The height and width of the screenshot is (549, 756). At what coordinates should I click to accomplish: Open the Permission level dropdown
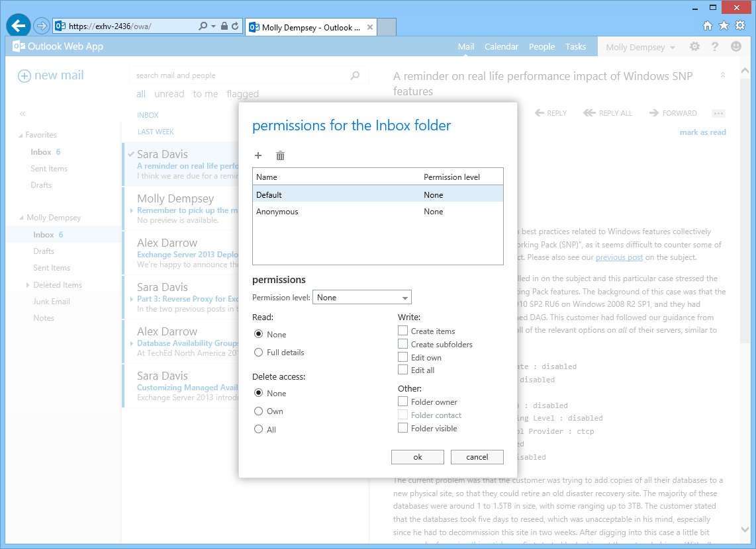361,297
